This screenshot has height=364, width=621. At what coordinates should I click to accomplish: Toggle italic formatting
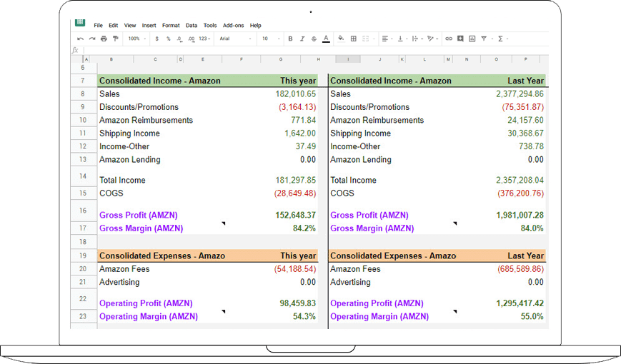302,39
